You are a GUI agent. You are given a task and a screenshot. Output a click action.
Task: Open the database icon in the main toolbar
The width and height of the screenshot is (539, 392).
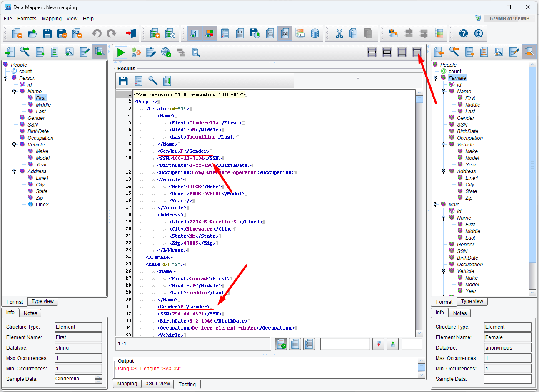(315, 34)
